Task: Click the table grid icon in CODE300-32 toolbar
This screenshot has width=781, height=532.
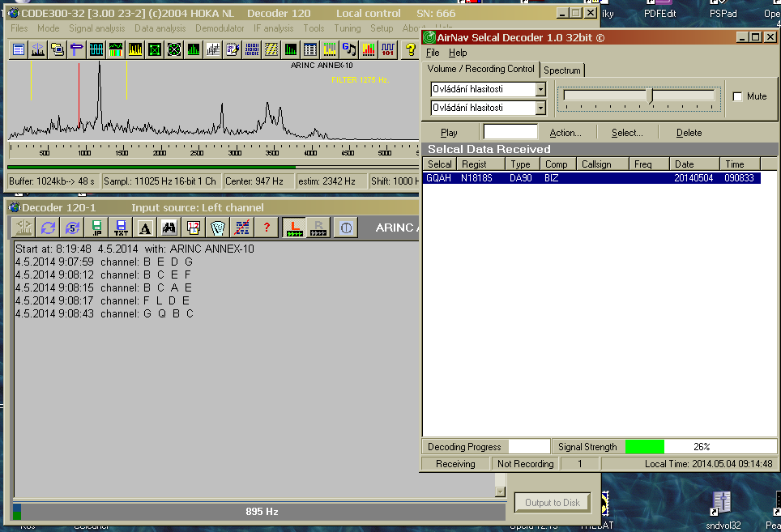Action: coord(309,49)
